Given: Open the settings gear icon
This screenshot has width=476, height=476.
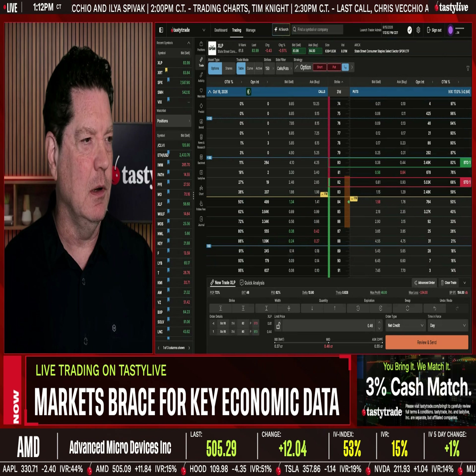Looking at the screenshot, I should [x=418, y=30].
